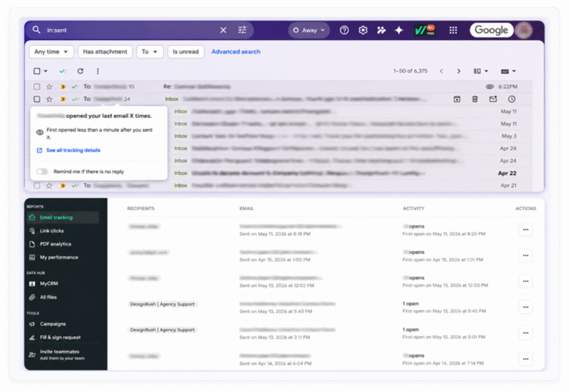Star the second email row
This screenshot has height=392, width=569.
point(49,99)
